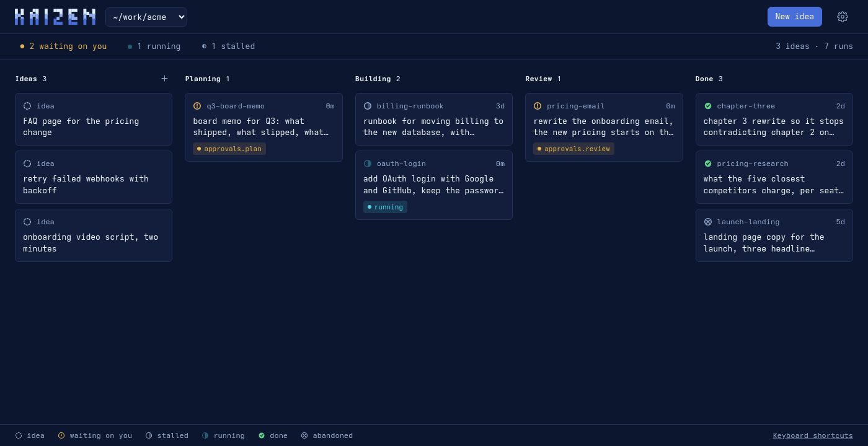
Task: Click stalled icon on billing-runbook card
Action: click(368, 106)
